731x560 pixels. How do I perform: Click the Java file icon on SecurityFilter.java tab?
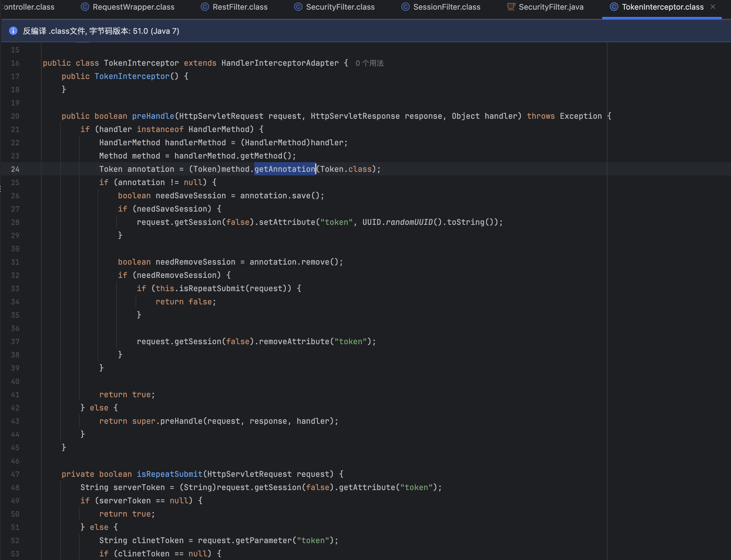pyautogui.click(x=511, y=7)
